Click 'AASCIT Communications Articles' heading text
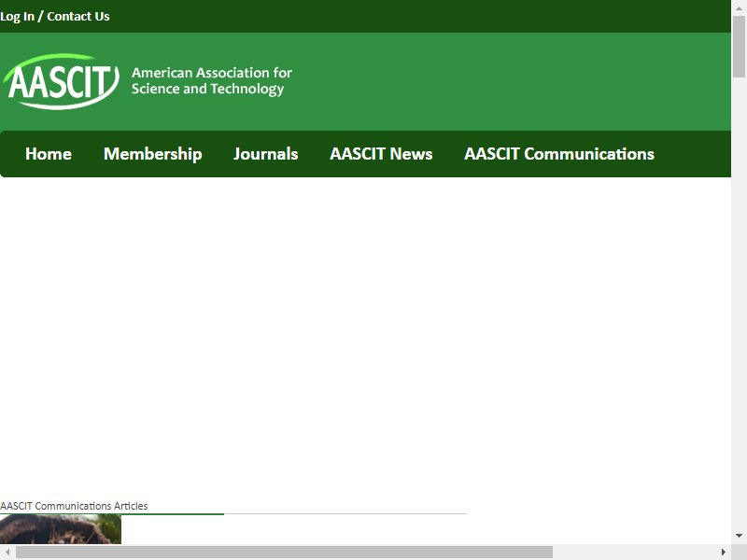The height and width of the screenshot is (560, 747). click(x=74, y=506)
